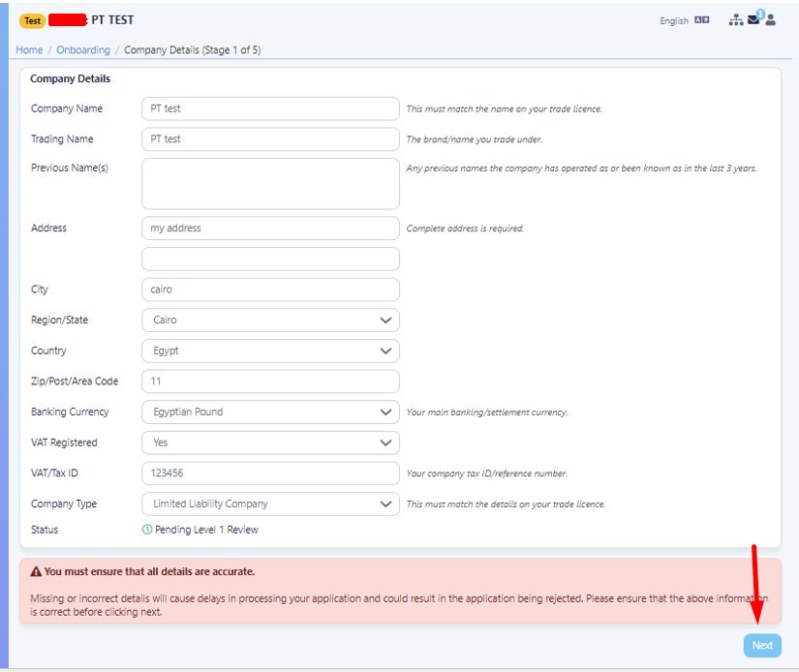Open the organization hierarchy icon

point(736,20)
